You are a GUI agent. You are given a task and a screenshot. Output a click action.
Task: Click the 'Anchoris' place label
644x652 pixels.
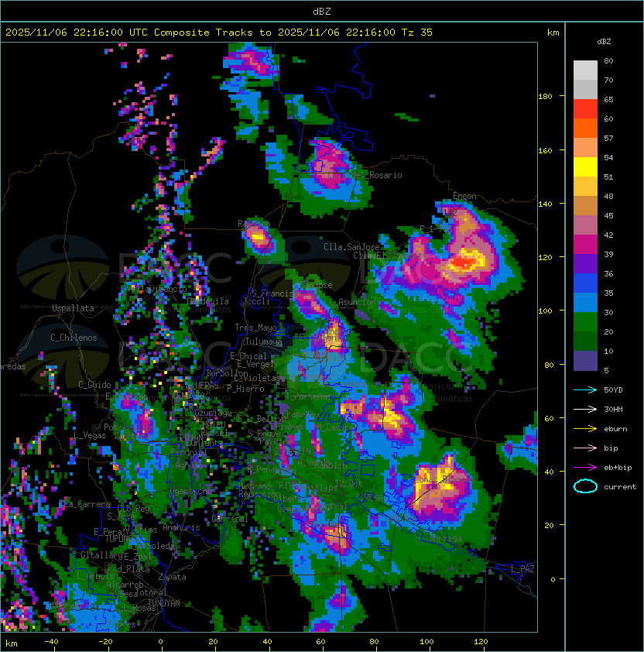(x=181, y=527)
